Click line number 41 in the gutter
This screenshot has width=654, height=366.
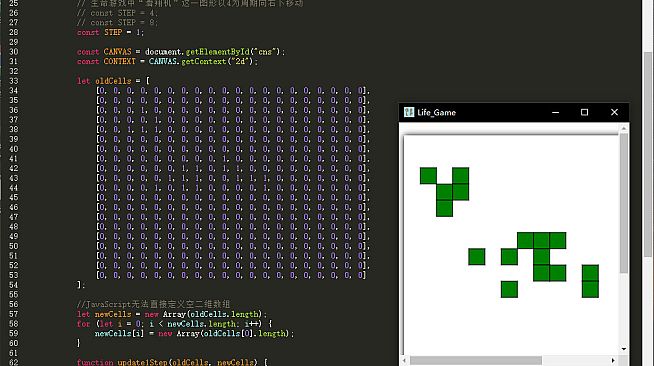pyautogui.click(x=14, y=158)
